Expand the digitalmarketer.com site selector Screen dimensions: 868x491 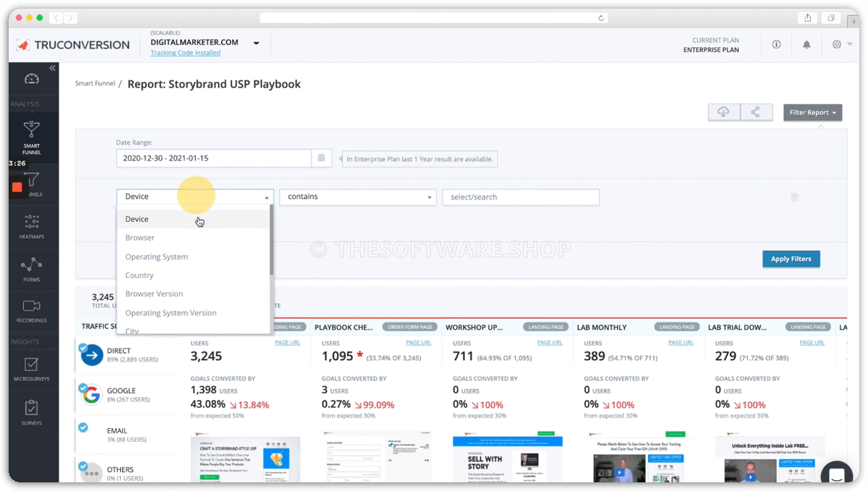pyautogui.click(x=256, y=43)
